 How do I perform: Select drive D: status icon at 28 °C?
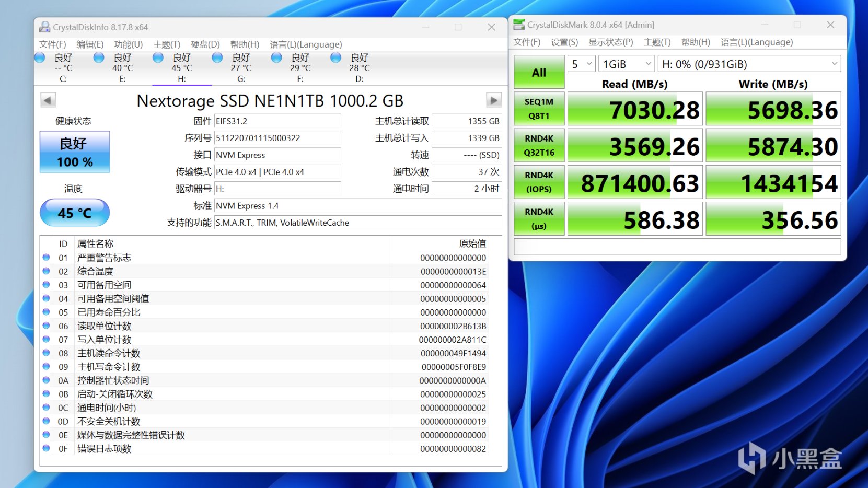tap(335, 58)
